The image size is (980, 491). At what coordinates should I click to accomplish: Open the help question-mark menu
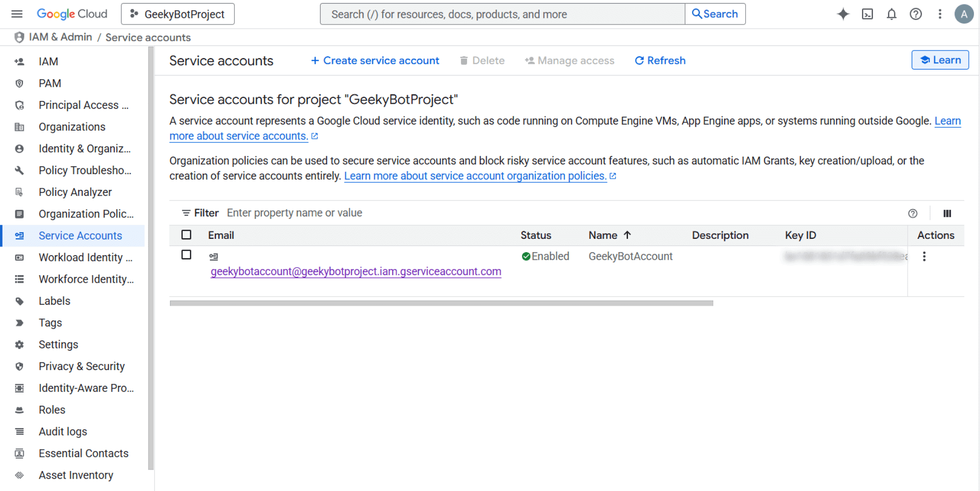pos(916,14)
